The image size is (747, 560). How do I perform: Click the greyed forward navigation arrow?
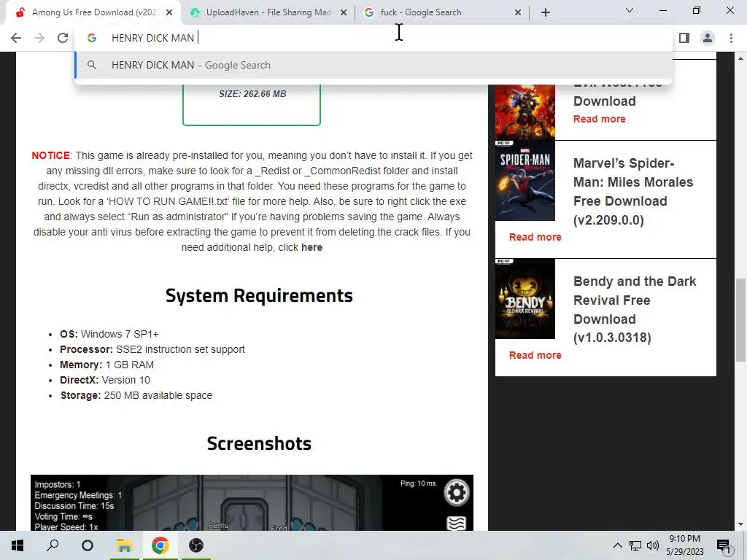click(39, 38)
